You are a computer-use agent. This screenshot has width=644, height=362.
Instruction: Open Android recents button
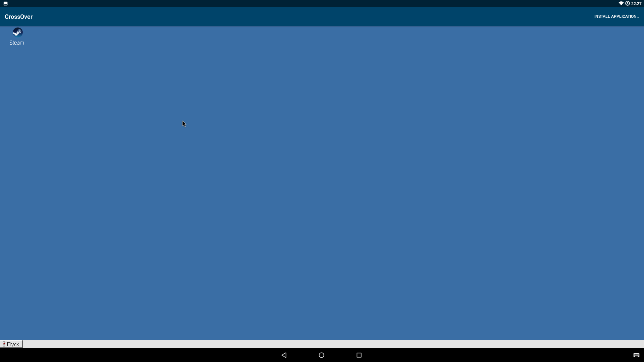pyautogui.click(x=359, y=355)
